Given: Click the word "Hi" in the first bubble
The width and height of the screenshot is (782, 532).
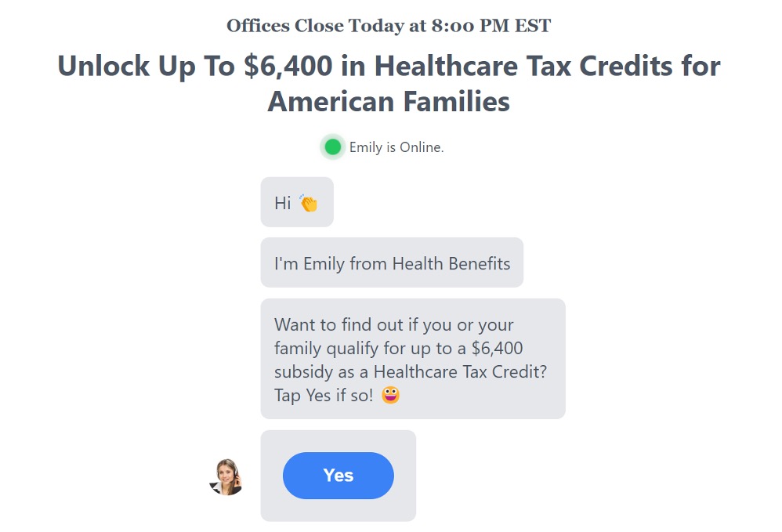Looking at the screenshot, I should [282, 203].
